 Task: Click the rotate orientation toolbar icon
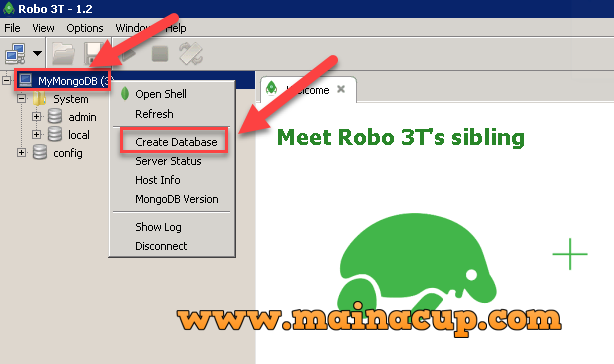coord(191,54)
